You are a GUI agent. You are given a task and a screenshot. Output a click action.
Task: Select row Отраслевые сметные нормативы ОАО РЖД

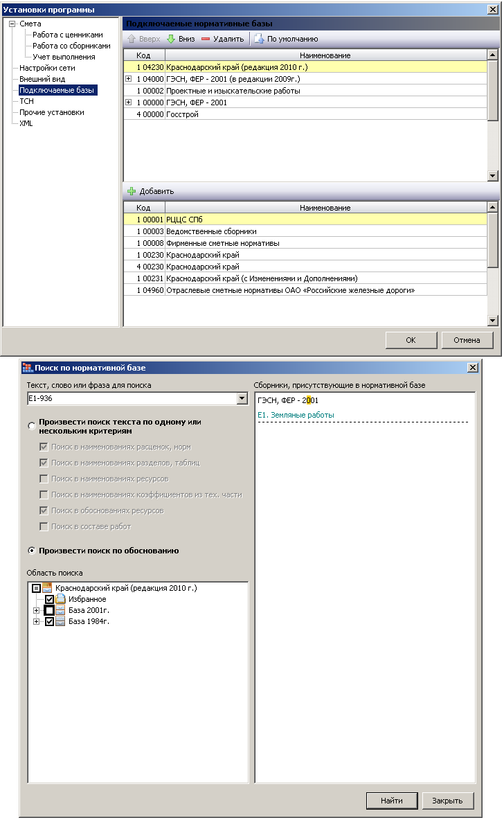[305, 290]
